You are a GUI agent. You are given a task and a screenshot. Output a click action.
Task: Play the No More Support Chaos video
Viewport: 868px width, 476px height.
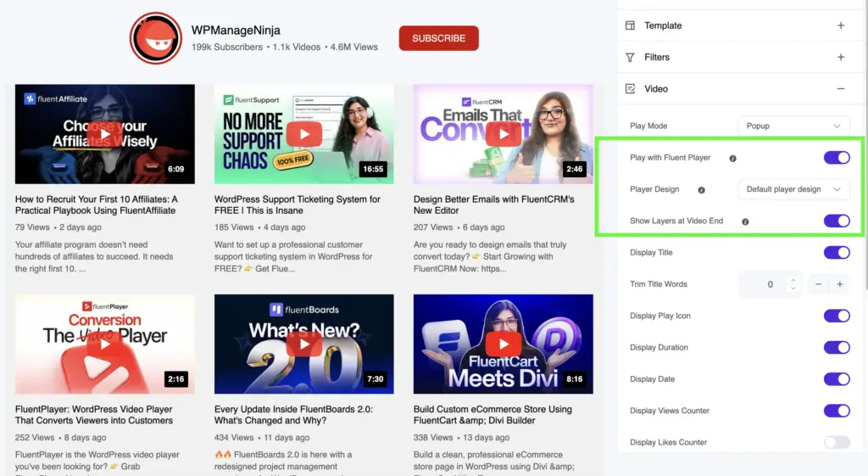[304, 134]
